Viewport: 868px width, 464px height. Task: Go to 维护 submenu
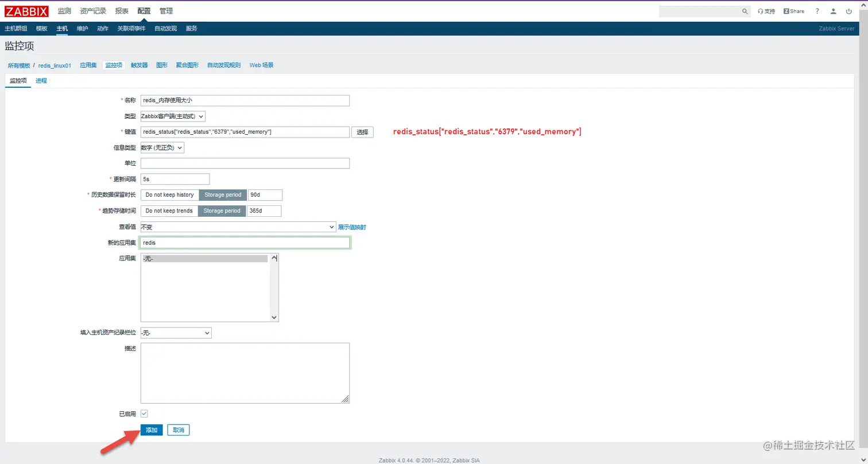click(82, 29)
